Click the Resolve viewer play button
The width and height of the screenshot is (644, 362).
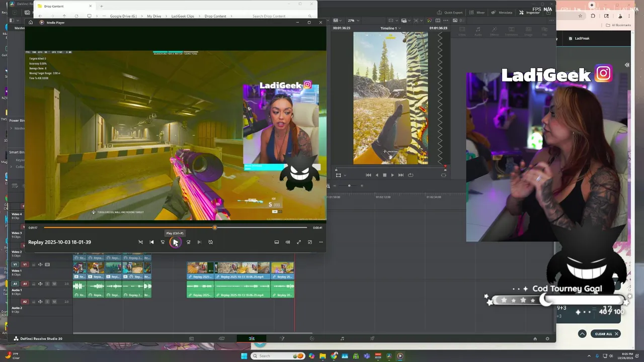pos(392,175)
